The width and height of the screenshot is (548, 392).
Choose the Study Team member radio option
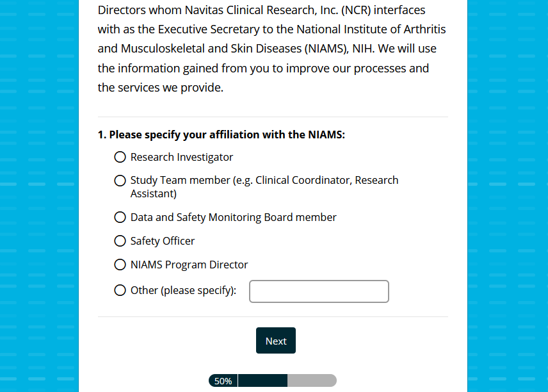pyautogui.click(x=120, y=181)
